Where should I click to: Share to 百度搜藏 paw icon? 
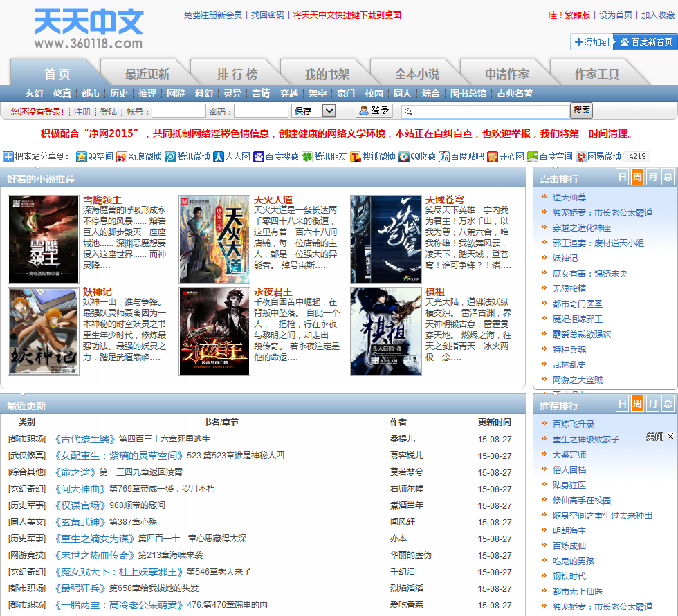coord(259,157)
